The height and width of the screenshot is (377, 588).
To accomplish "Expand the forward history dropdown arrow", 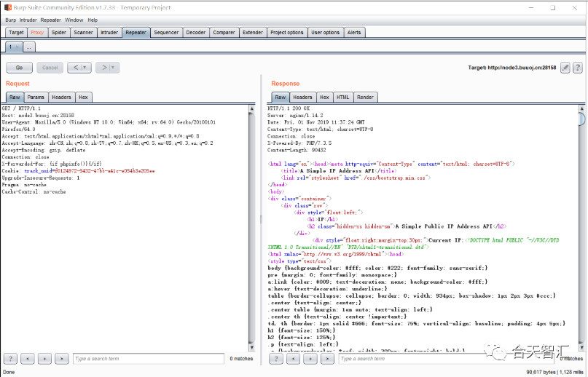I will coord(113,68).
